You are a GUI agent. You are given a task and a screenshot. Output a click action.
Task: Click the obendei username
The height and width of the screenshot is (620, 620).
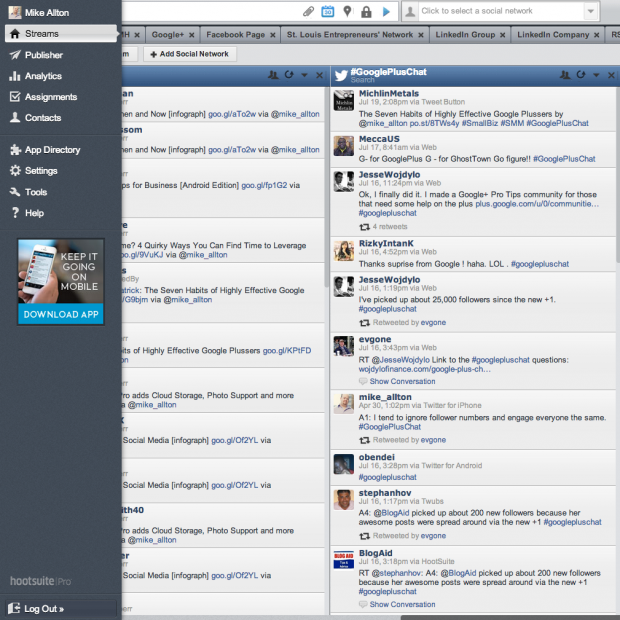(376, 457)
